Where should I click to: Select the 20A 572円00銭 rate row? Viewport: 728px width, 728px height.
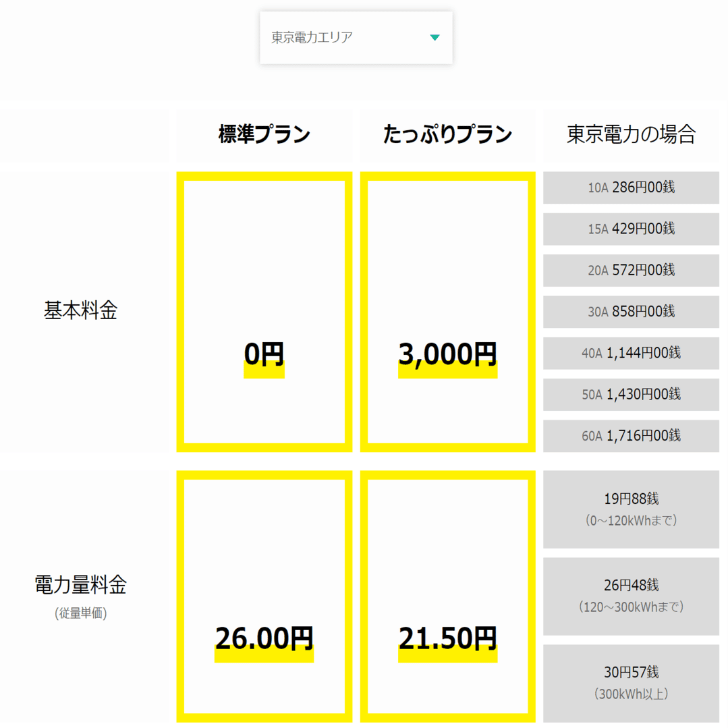[x=630, y=270]
